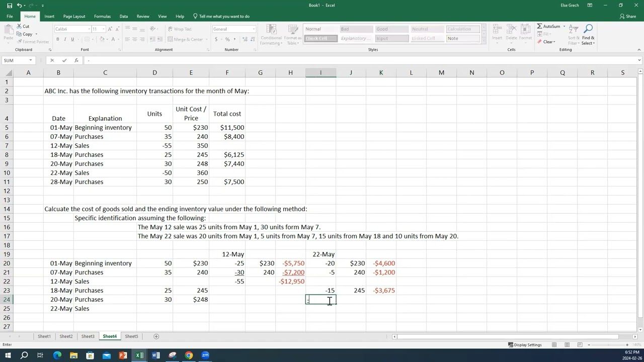Viewport: 644px width, 362px height.
Task: Click the Share button
Action: coord(628,16)
